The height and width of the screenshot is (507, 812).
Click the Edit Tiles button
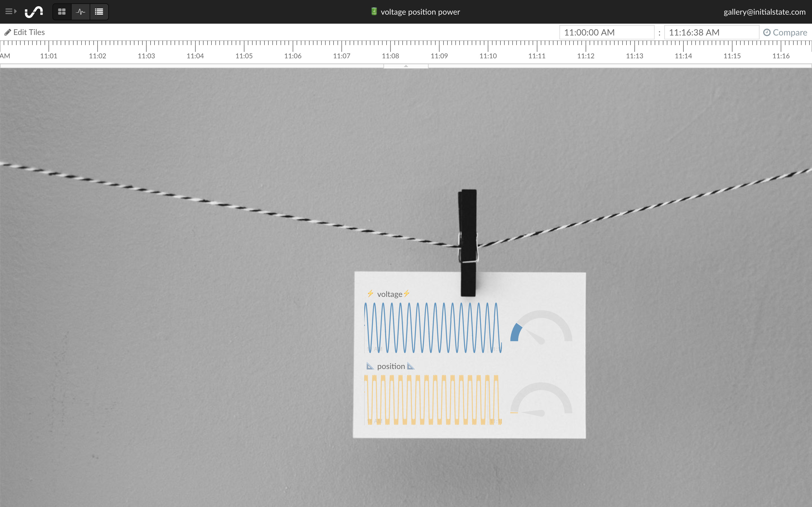click(25, 32)
